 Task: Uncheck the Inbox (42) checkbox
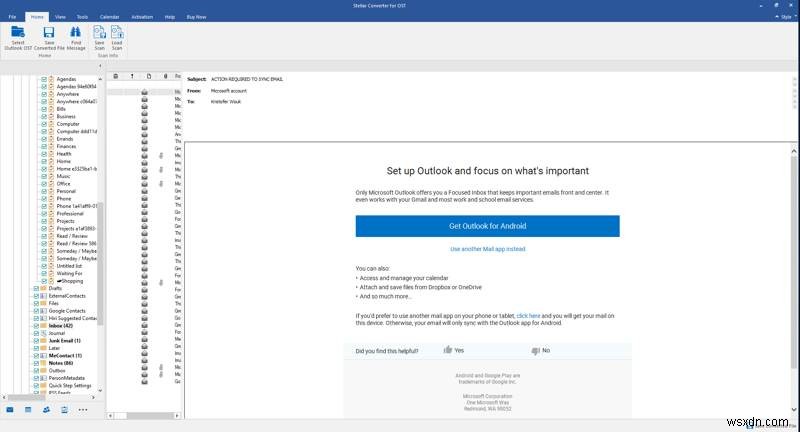[x=36, y=325]
